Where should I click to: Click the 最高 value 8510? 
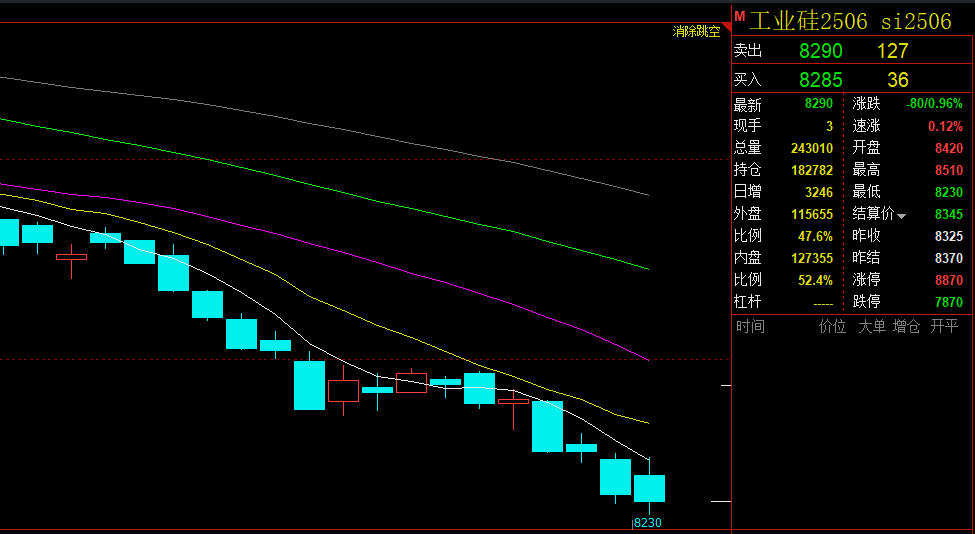tap(949, 170)
